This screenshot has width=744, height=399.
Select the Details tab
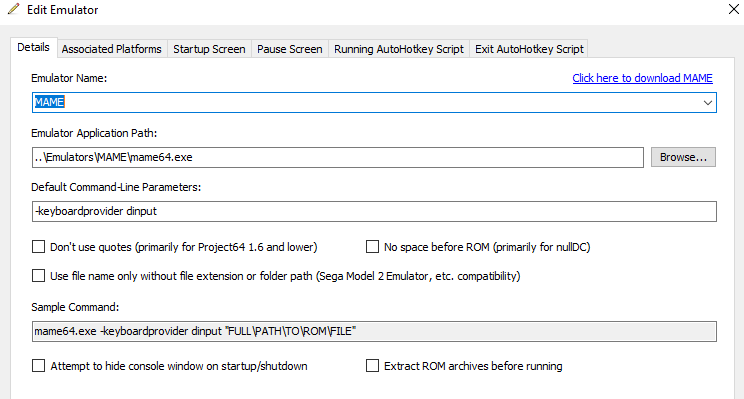pyautogui.click(x=33, y=47)
